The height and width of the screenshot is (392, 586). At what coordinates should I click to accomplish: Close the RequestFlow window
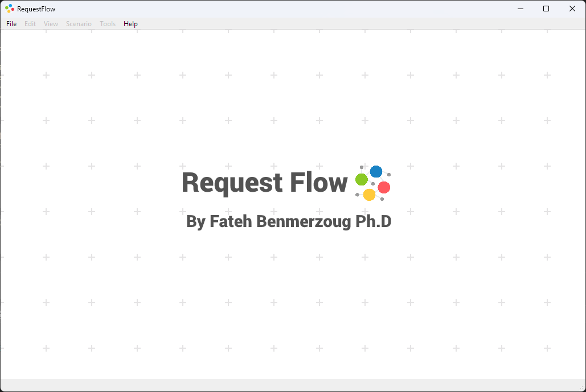tap(572, 9)
